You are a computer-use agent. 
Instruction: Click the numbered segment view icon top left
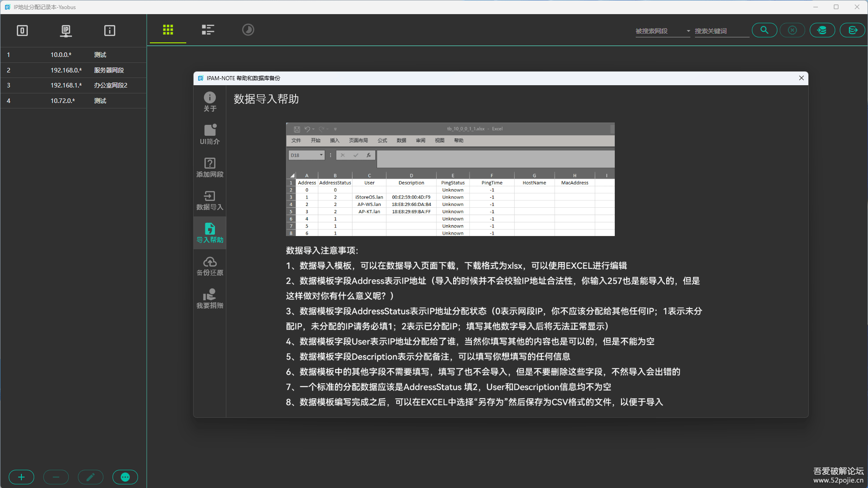(x=22, y=30)
